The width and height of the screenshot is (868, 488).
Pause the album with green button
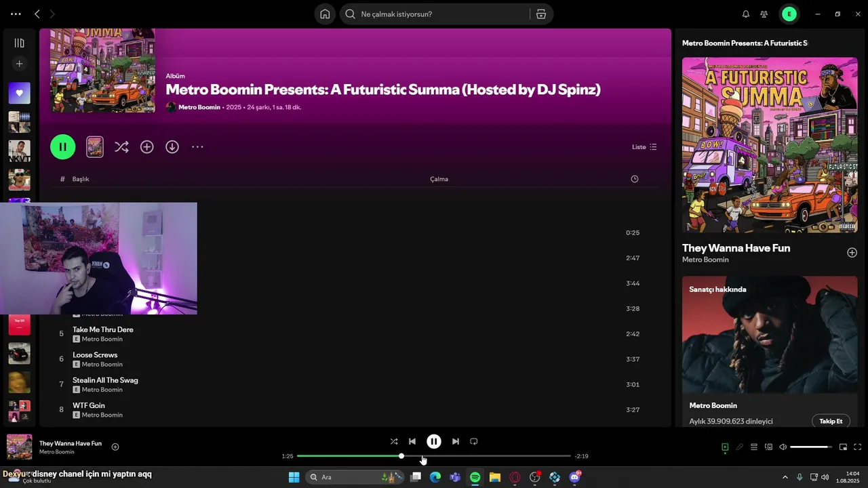(x=63, y=146)
